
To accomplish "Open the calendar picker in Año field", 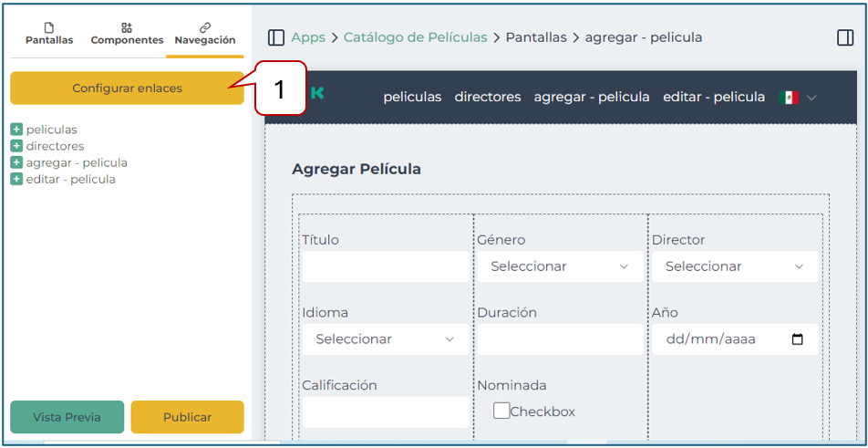I will [798, 339].
